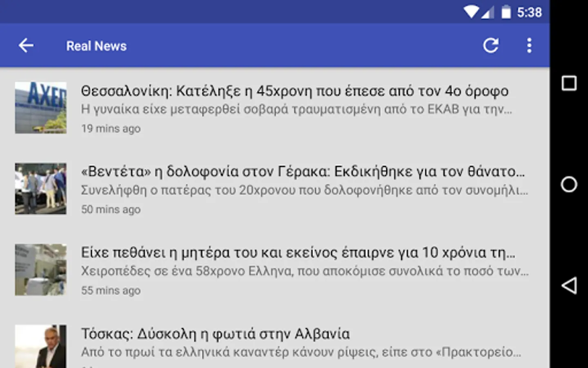Screen dimensions: 588x368
Task: Tap the 50 mins ago timestamp
Action: tap(111, 209)
